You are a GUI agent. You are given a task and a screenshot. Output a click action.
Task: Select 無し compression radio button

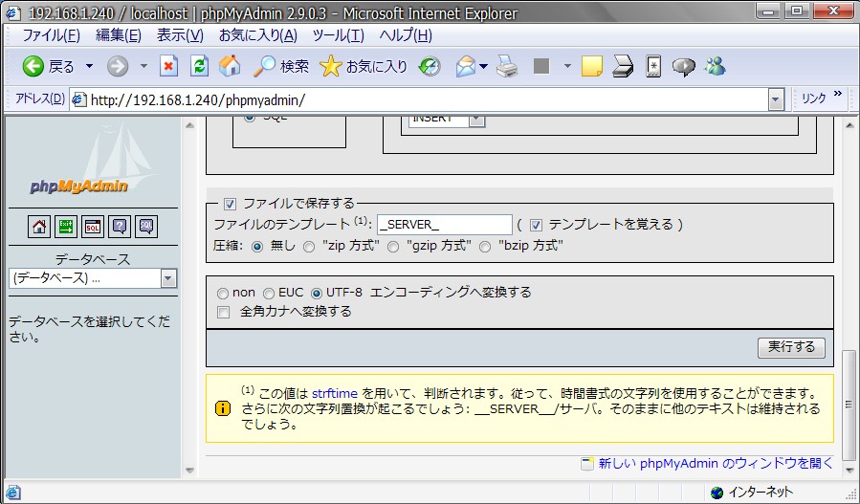pyautogui.click(x=257, y=247)
